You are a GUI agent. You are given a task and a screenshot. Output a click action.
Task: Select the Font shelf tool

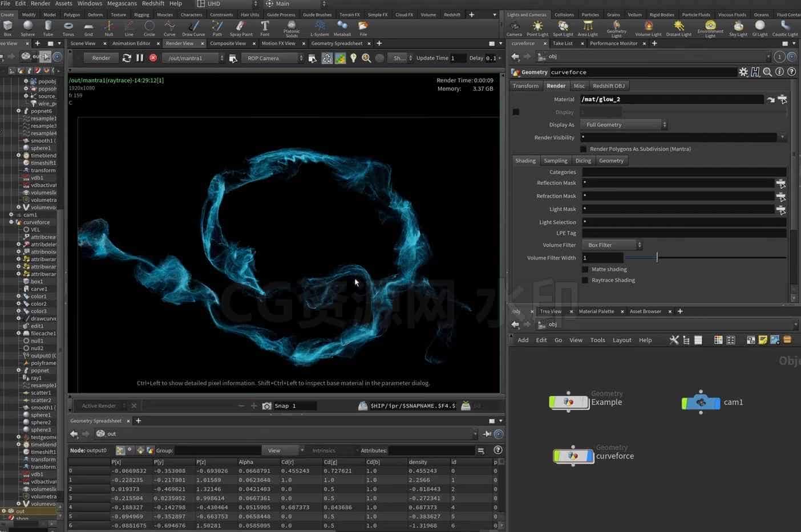[265, 29]
